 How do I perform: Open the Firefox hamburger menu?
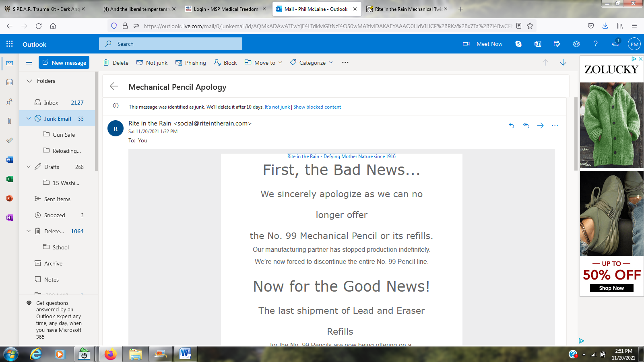pyautogui.click(x=634, y=26)
